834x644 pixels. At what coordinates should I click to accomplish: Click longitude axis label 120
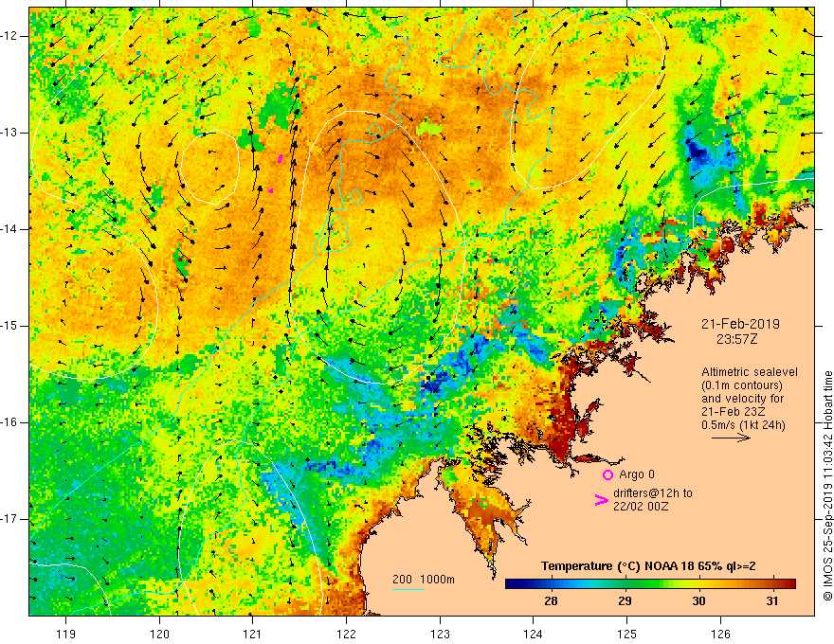159,634
